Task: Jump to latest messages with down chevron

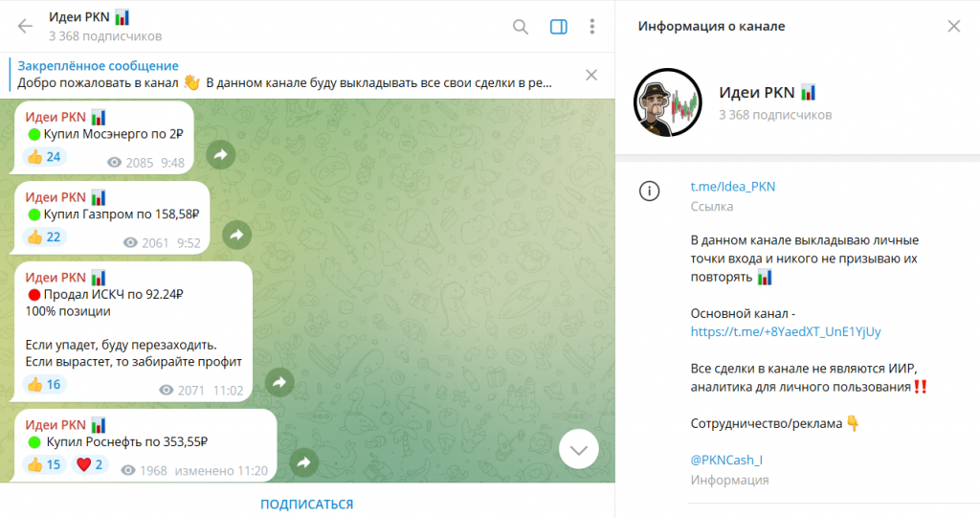Action: click(x=579, y=449)
